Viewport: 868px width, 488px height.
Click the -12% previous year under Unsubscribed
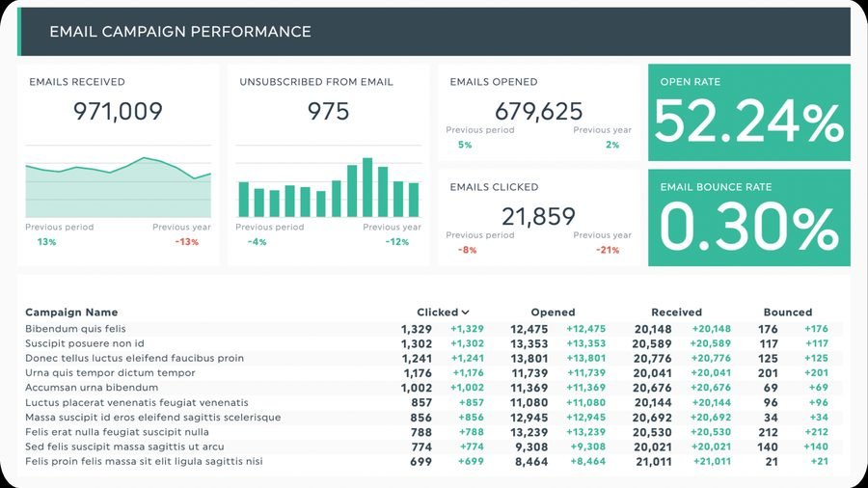[397, 242]
